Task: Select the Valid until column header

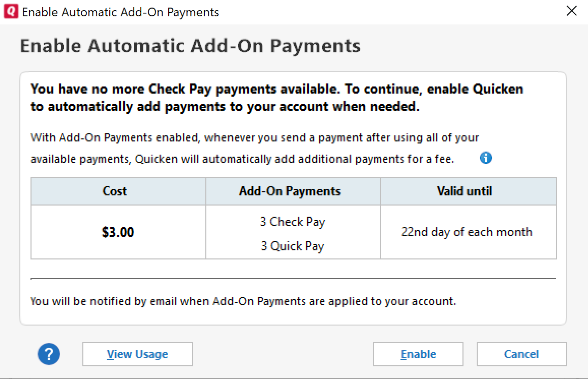Action: coord(469,191)
